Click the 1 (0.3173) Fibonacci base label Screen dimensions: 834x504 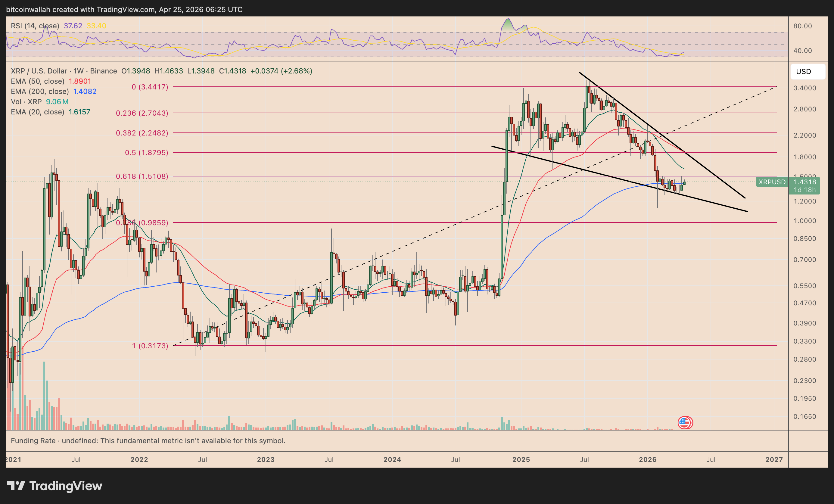[150, 346]
